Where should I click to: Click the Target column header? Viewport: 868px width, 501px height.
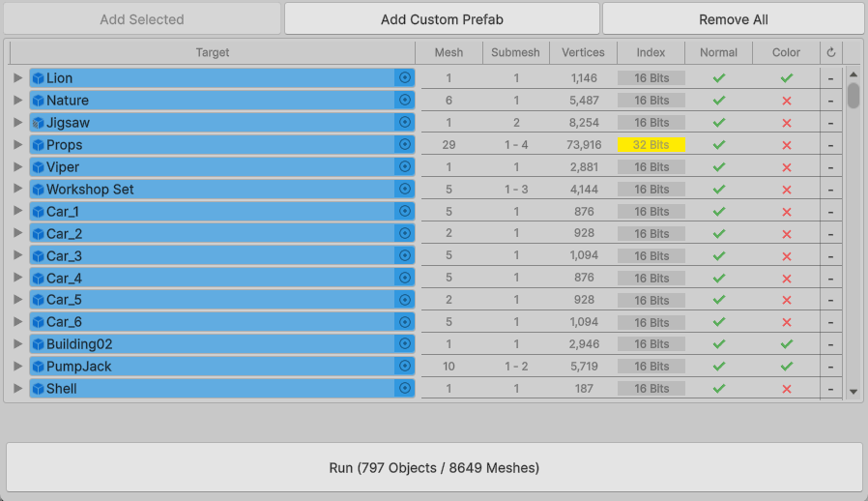(213, 52)
